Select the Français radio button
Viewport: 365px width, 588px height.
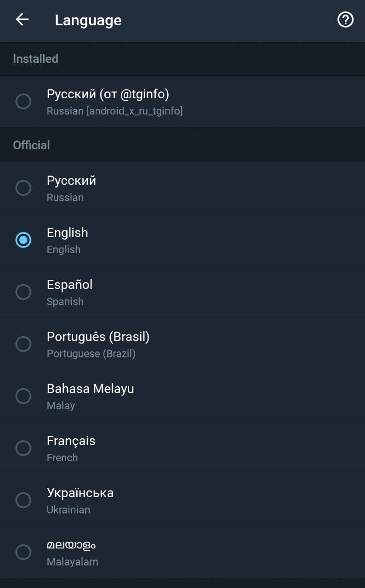pos(23,448)
